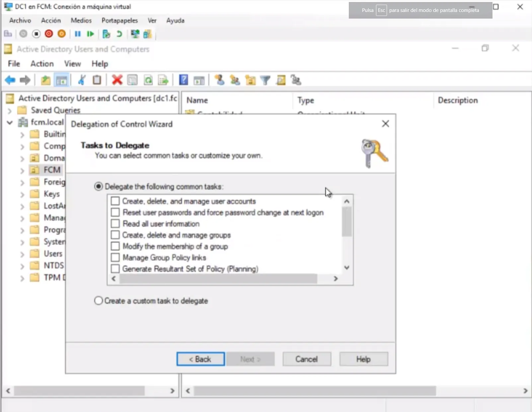Open the Portapapeles menu
Viewport: 532px width, 412px height.
pyautogui.click(x=119, y=21)
